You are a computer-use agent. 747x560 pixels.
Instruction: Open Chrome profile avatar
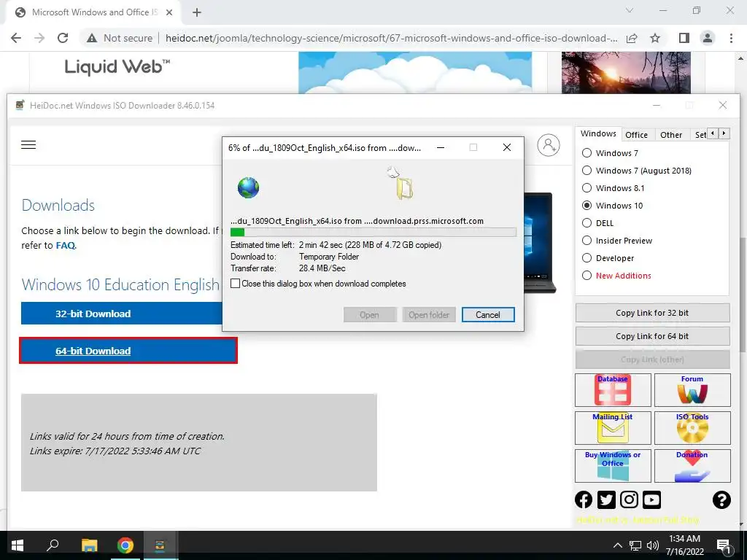tap(708, 38)
